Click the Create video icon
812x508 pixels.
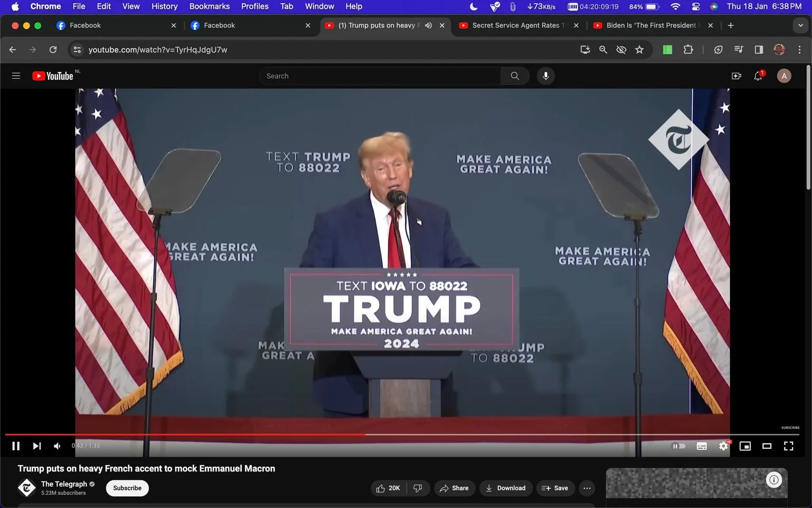tap(736, 76)
